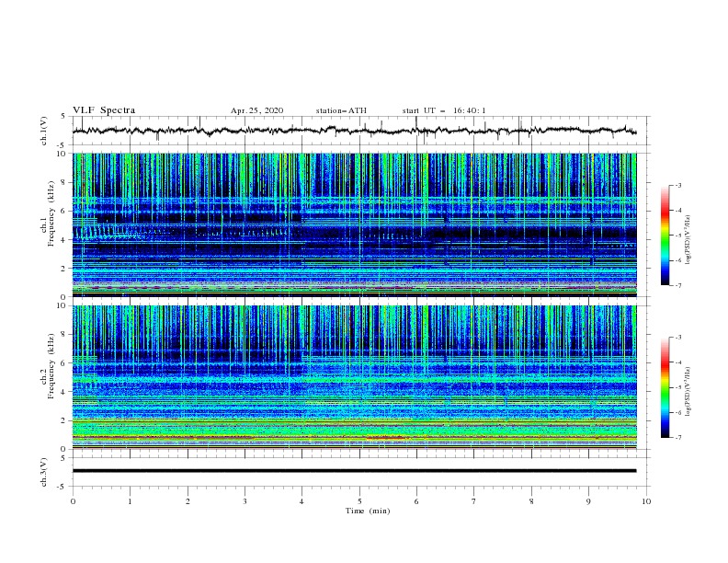Screen dimensions: 728x563
Task: Click the 'ch.3(V)' axis label
Action: tap(44, 472)
